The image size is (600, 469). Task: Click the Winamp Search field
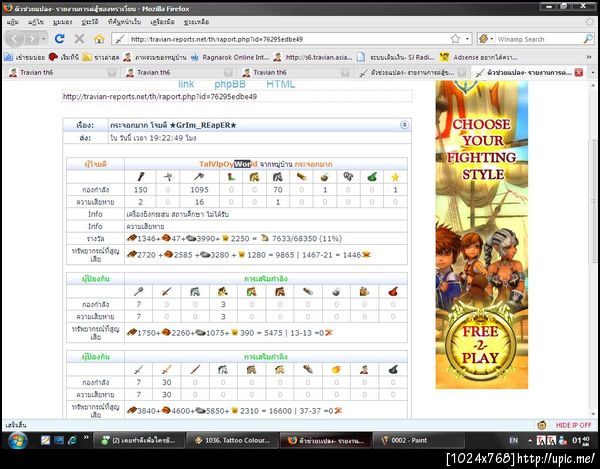(539, 39)
